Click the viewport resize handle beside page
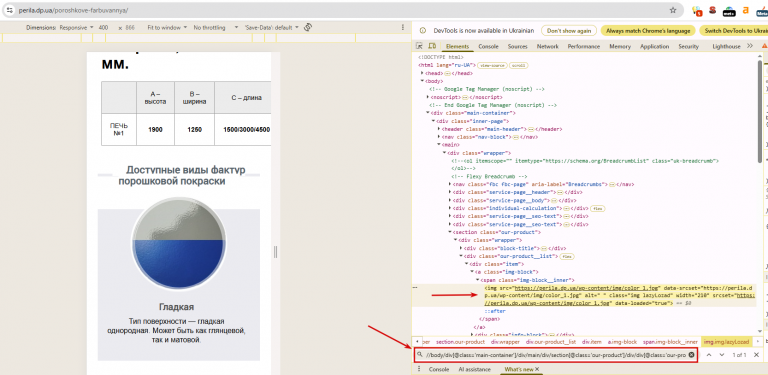The height and width of the screenshot is (375, 768). (275, 252)
